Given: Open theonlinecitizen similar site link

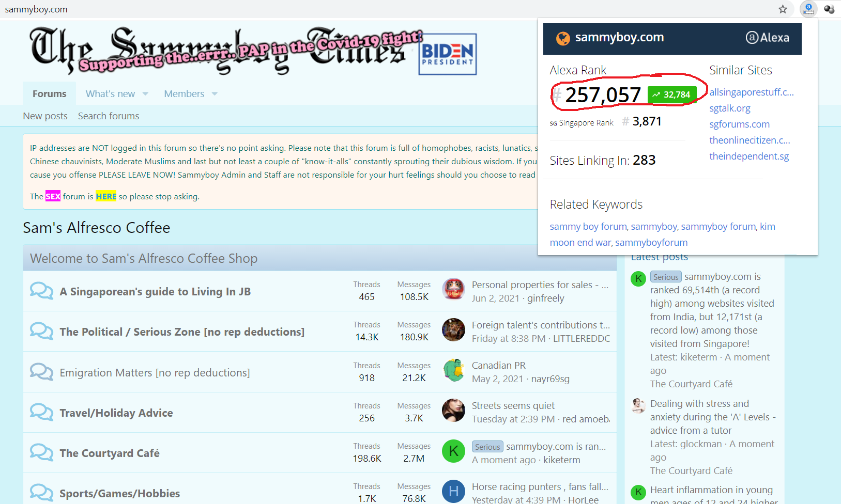Looking at the screenshot, I should 750,140.
